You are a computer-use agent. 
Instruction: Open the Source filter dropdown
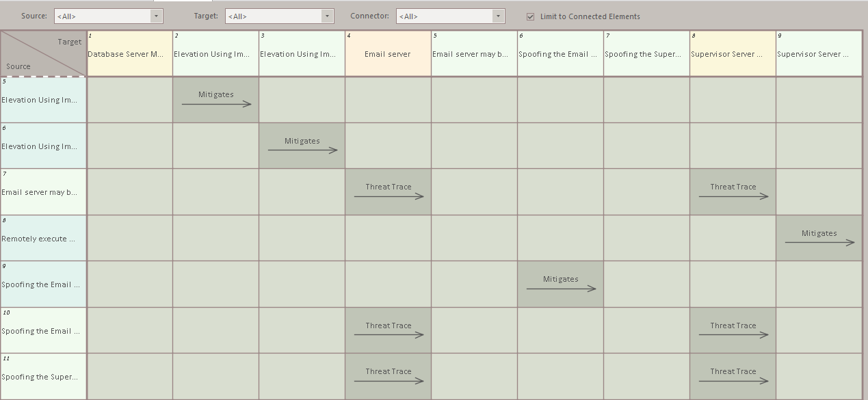pyautogui.click(x=156, y=16)
